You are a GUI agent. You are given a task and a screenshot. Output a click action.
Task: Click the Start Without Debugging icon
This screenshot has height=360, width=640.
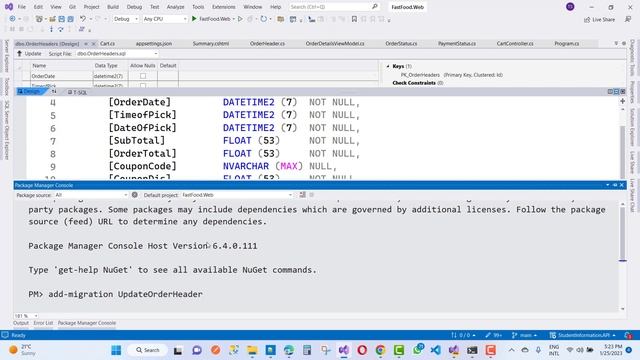(240, 19)
